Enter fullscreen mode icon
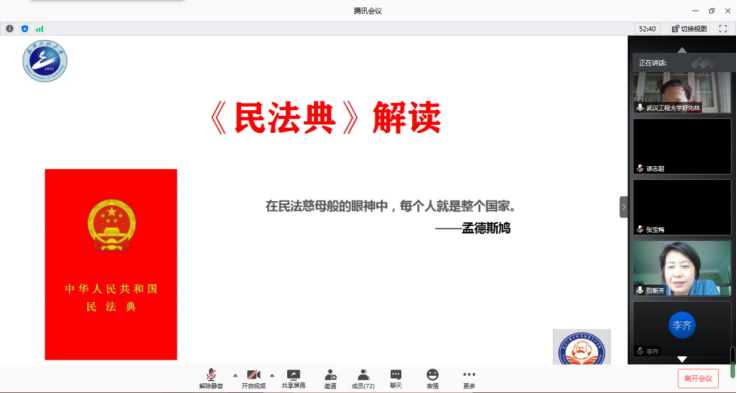 coord(723,29)
